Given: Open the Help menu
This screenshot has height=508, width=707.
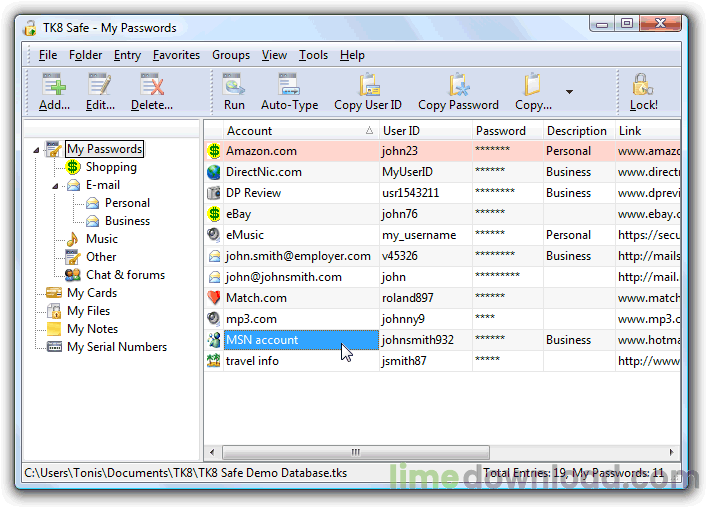Looking at the screenshot, I should pos(352,55).
